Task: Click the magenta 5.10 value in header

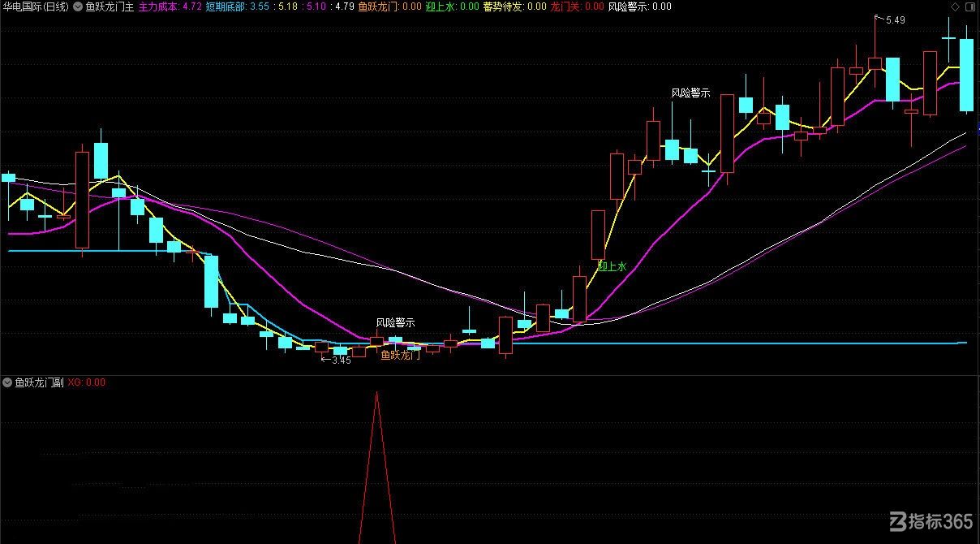Action: pyautogui.click(x=315, y=6)
